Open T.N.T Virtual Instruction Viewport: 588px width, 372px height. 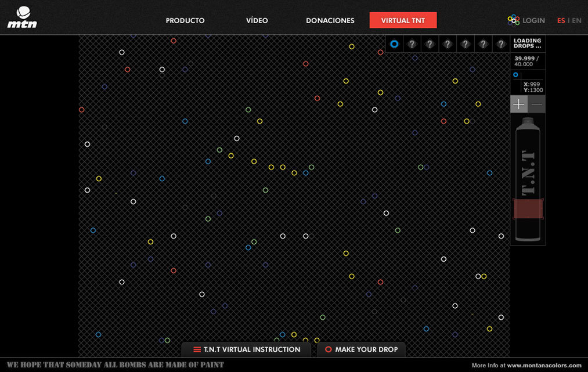[247, 349]
